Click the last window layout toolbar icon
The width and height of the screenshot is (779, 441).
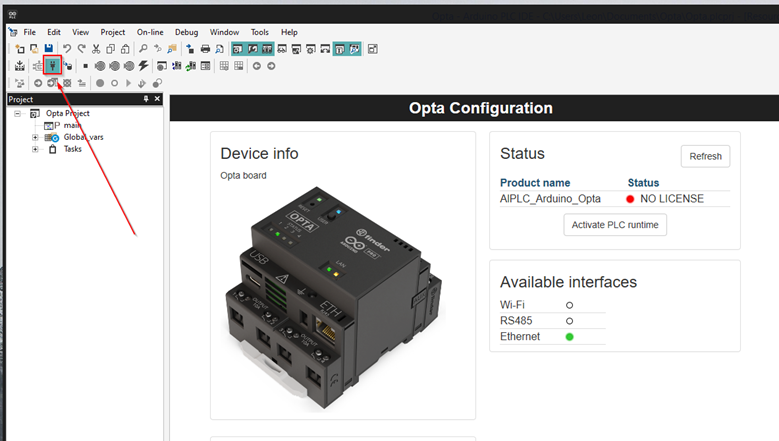click(373, 49)
